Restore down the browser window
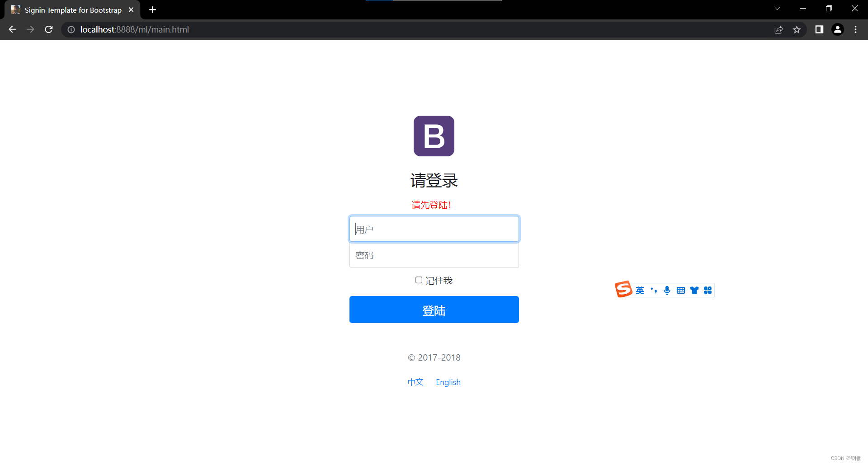868x465 pixels. 829,9
